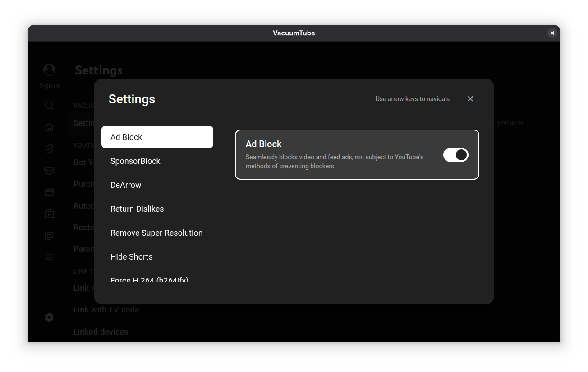Select Return Dislikes in the list
The height and width of the screenshot is (372, 588).
click(157, 209)
